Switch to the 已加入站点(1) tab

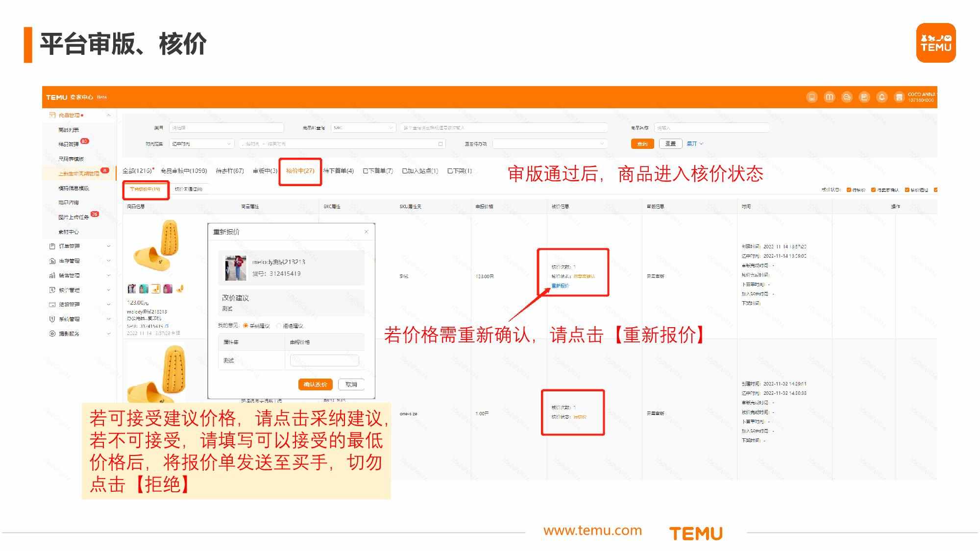(x=420, y=170)
